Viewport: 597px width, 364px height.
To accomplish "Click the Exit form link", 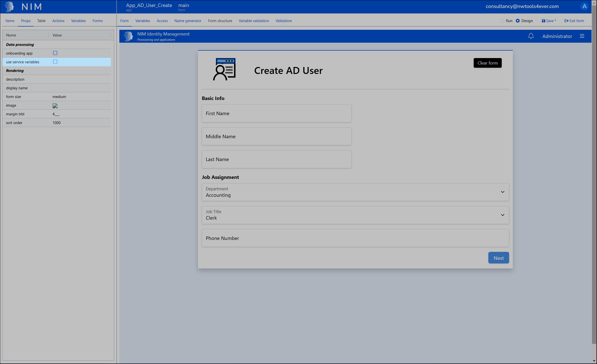I will [574, 21].
